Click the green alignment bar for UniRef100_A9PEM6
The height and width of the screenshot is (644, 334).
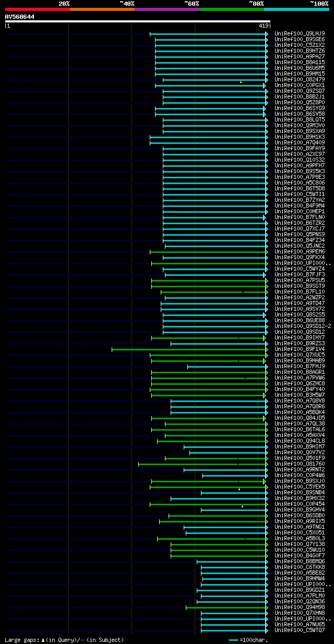pyautogui.click(x=209, y=251)
